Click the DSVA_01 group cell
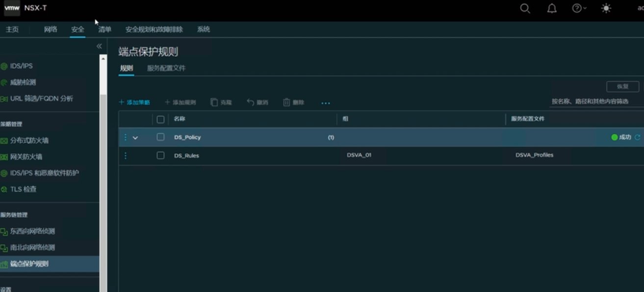The image size is (644, 292). coord(359,155)
